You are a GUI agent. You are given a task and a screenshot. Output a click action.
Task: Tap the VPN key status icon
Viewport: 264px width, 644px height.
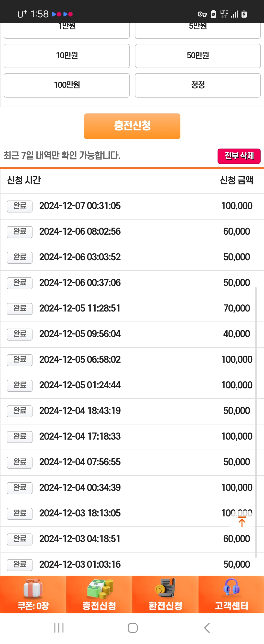[x=202, y=14]
